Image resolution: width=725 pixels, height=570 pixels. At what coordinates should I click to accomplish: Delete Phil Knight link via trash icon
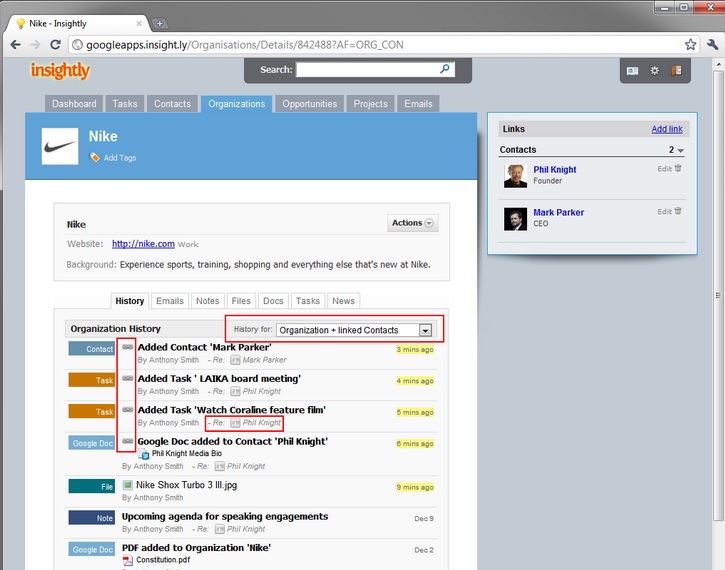(678, 168)
